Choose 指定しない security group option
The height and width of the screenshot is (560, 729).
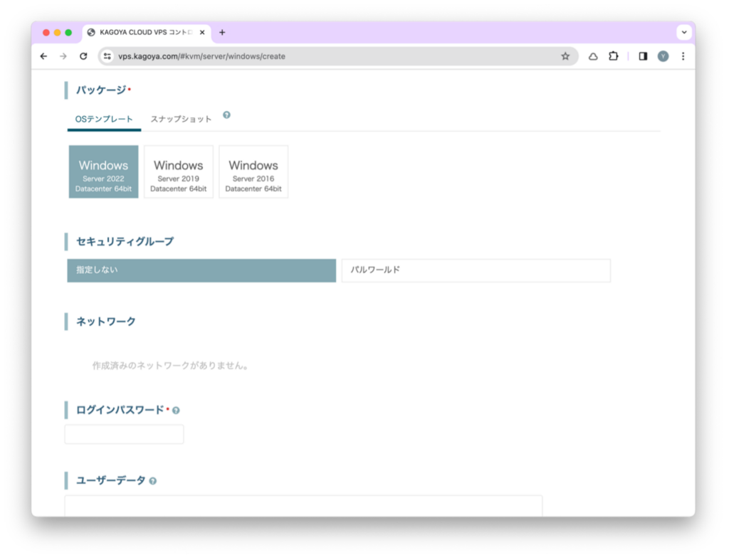point(201,270)
